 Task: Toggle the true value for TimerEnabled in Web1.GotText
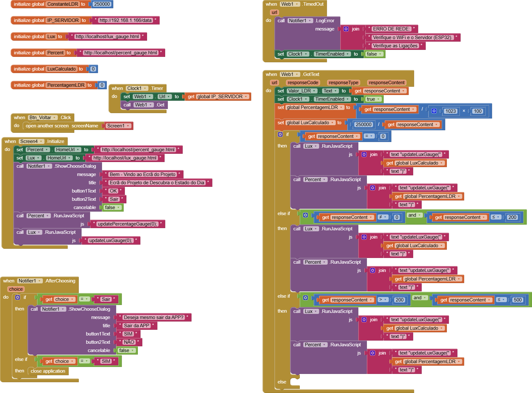(373, 99)
